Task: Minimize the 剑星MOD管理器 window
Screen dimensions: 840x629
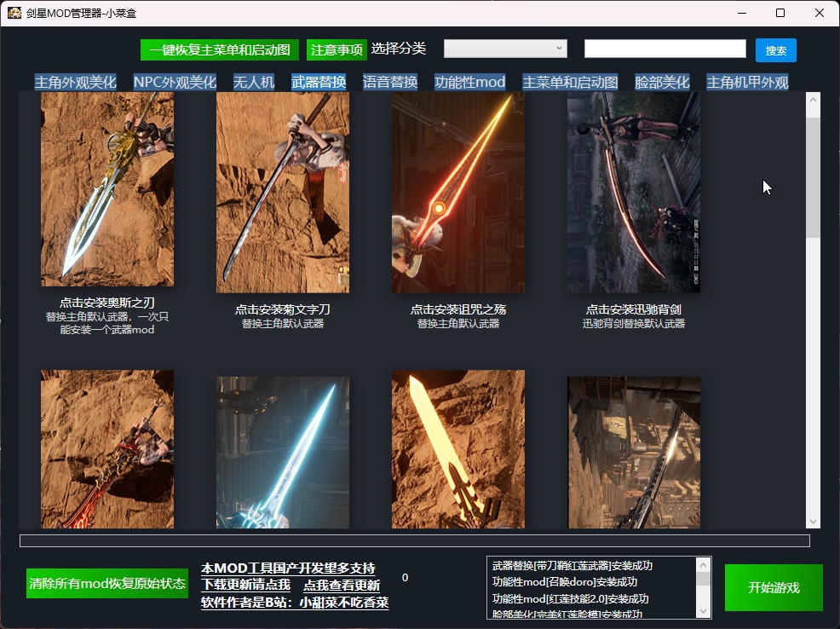Action: coord(742,13)
